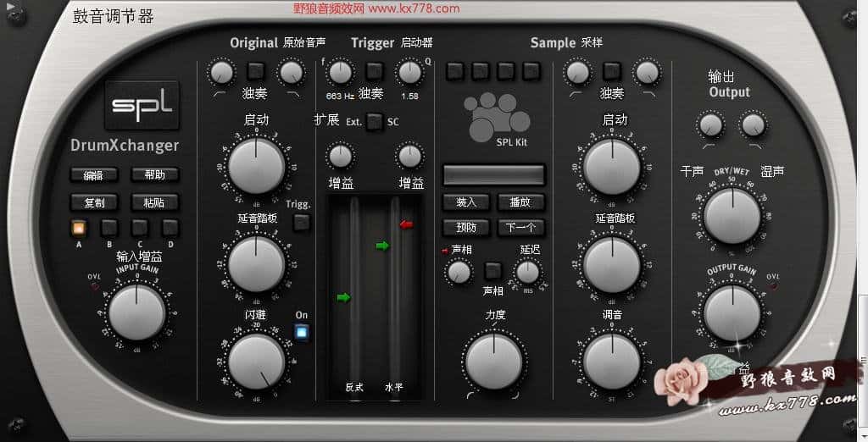Click the DrumXchanger title text
Screen dimensions: 868x442
tap(125, 146)
